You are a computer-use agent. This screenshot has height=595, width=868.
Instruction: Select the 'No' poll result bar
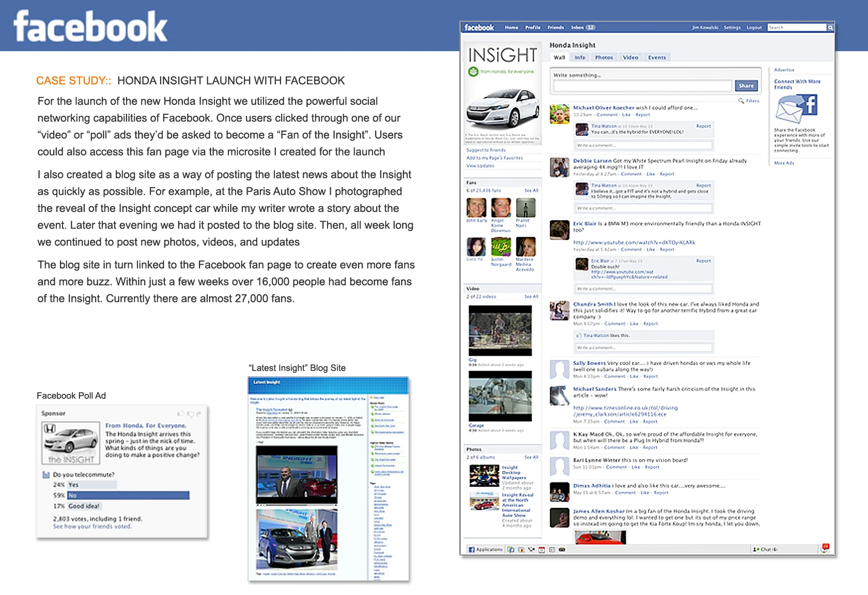tap(128, 495)
